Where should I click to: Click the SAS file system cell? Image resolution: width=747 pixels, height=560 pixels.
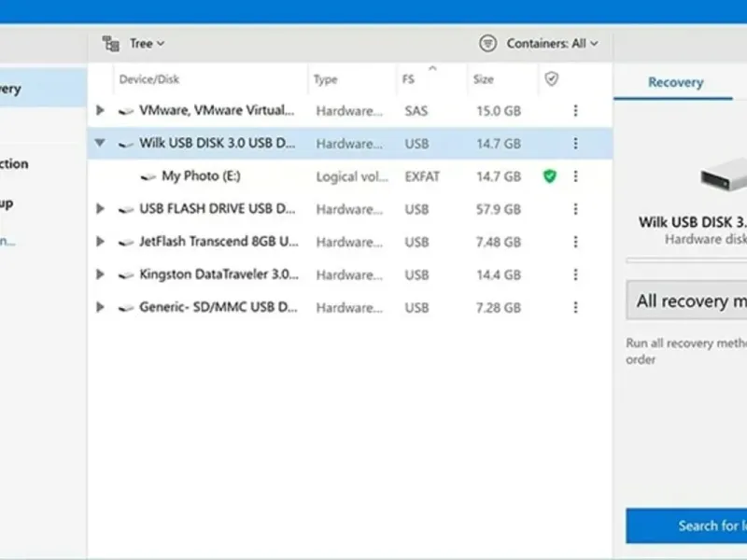[416, 111]
